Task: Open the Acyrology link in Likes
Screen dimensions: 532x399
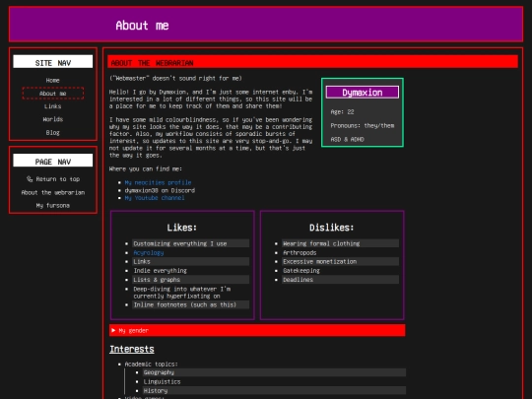Action: click(149, 253)
